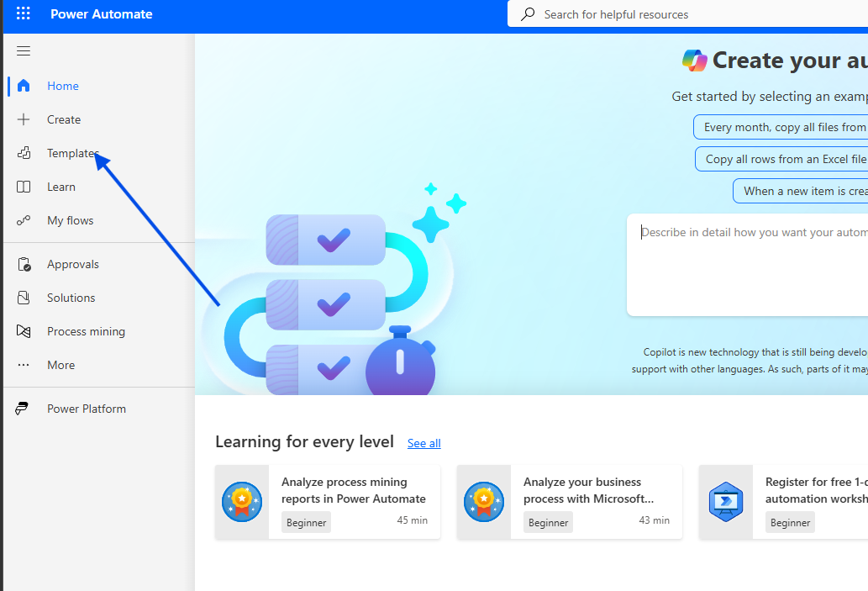
Task: Click the Learn book icon
Action: point(24,187)
